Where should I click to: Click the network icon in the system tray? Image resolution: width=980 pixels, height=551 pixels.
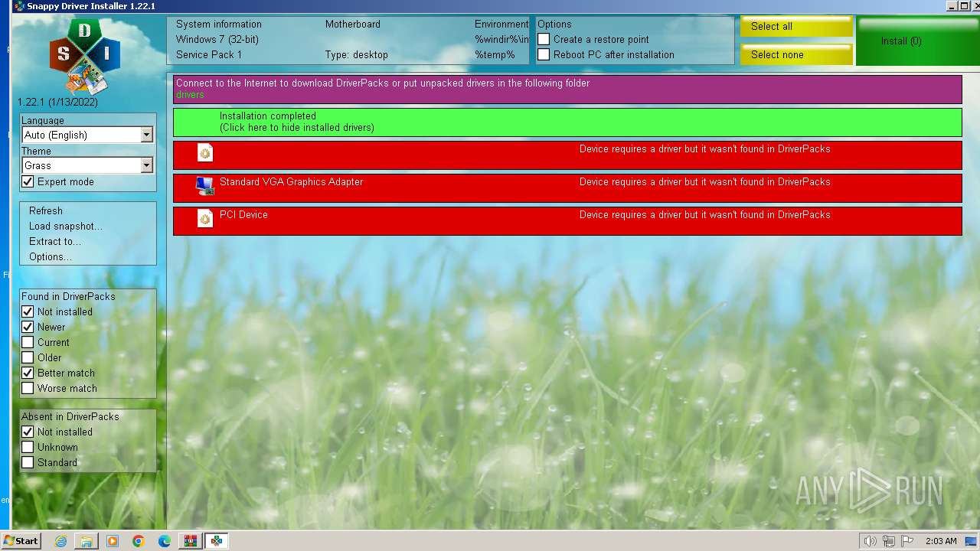tap(889, 541)
